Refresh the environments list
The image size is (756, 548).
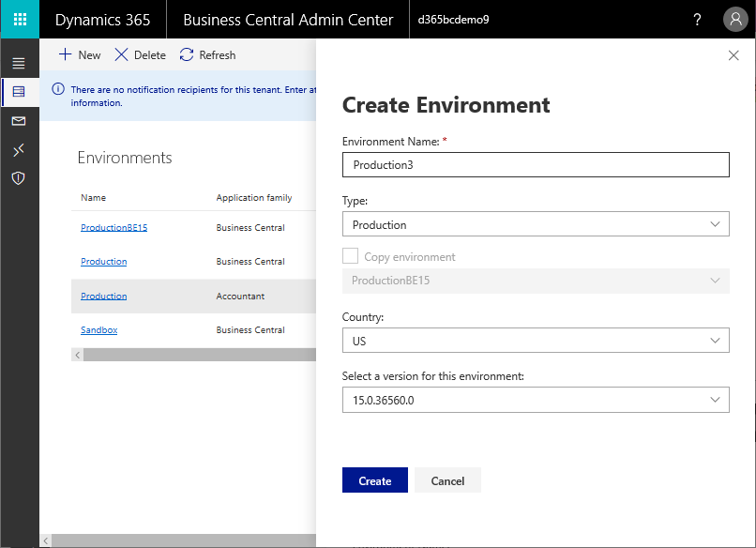(208, 55)
